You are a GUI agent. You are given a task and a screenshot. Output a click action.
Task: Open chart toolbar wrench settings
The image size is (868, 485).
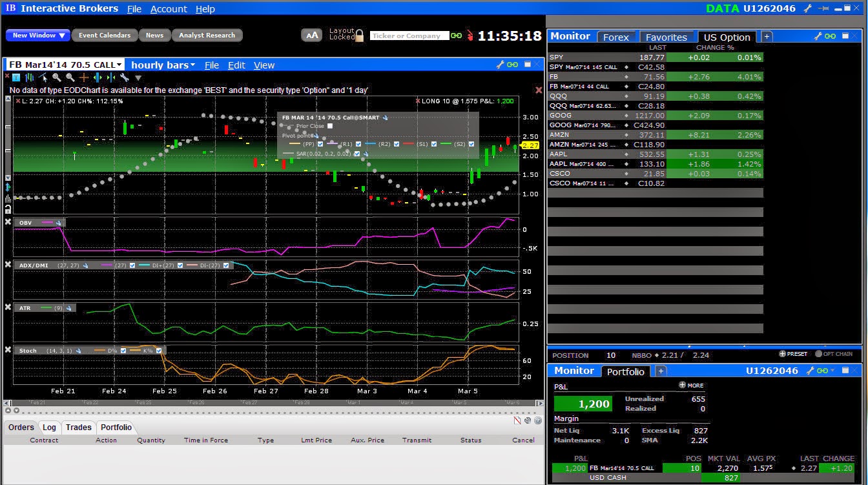pos(125,77)
